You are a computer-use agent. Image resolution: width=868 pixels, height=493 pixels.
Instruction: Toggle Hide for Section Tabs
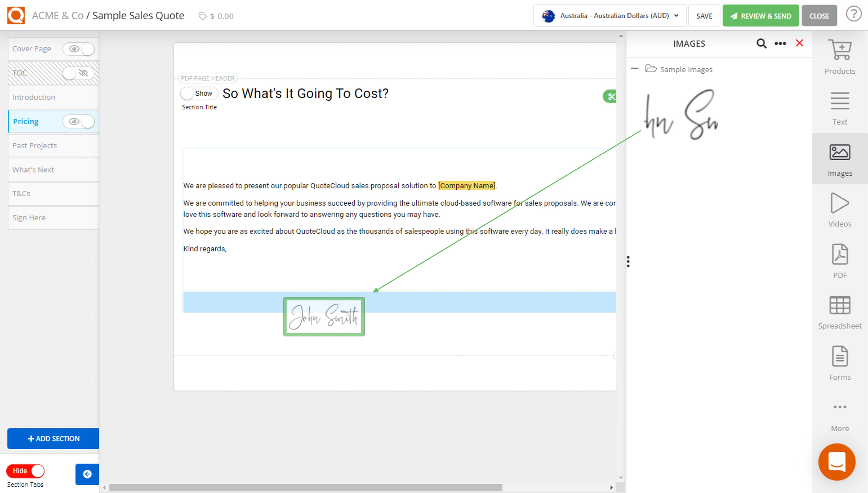(x=25, y=471)
